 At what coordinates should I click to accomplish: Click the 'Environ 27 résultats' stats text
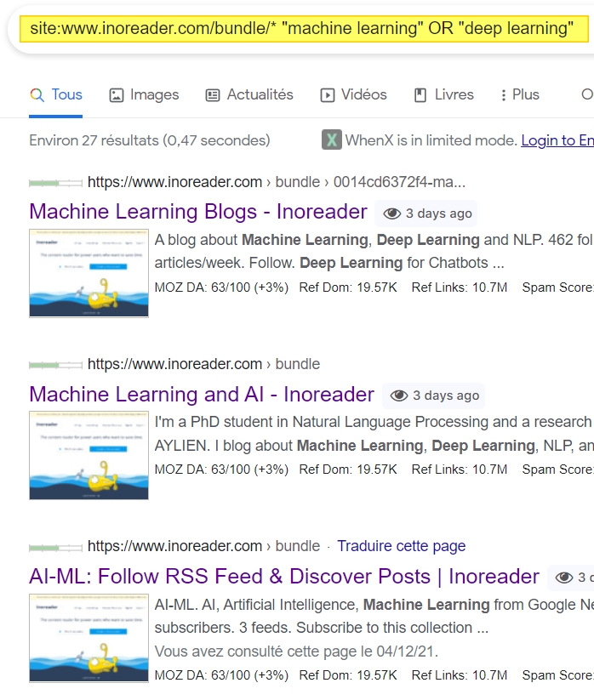pos(150,140)
